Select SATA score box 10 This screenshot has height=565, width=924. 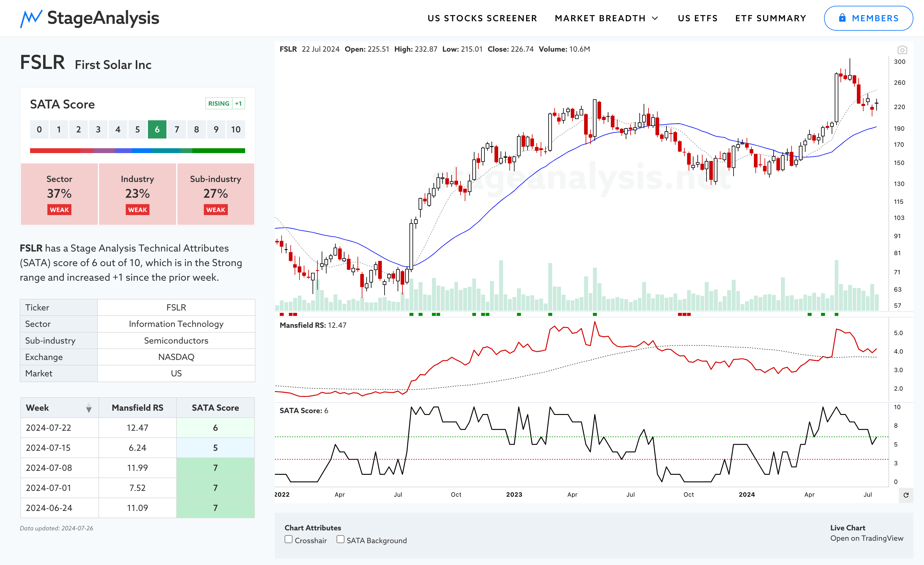(235, 129)
